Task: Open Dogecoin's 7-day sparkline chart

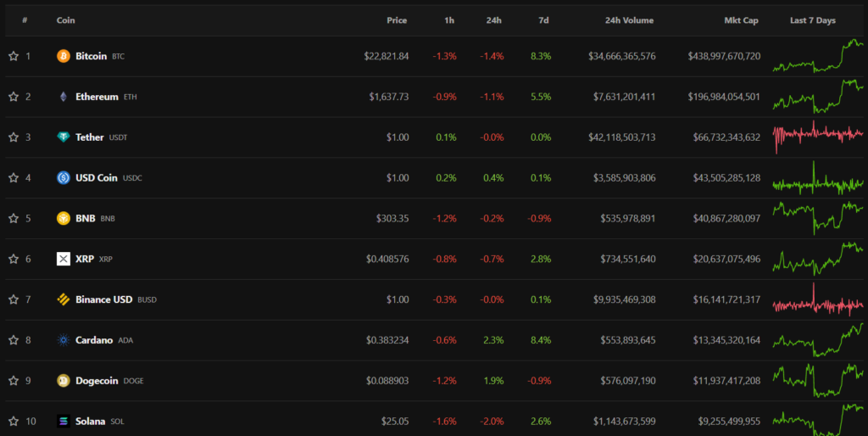Action: point(818,381)
